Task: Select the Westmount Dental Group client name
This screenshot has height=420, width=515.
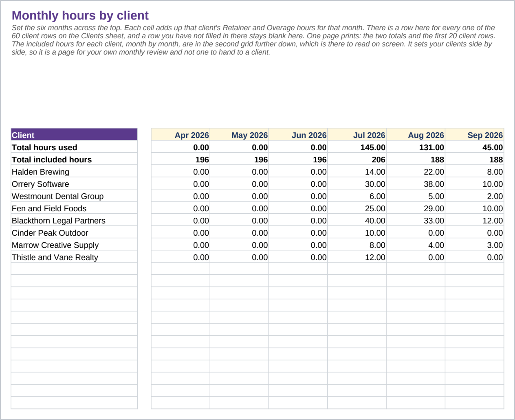Action: (74, 196)
